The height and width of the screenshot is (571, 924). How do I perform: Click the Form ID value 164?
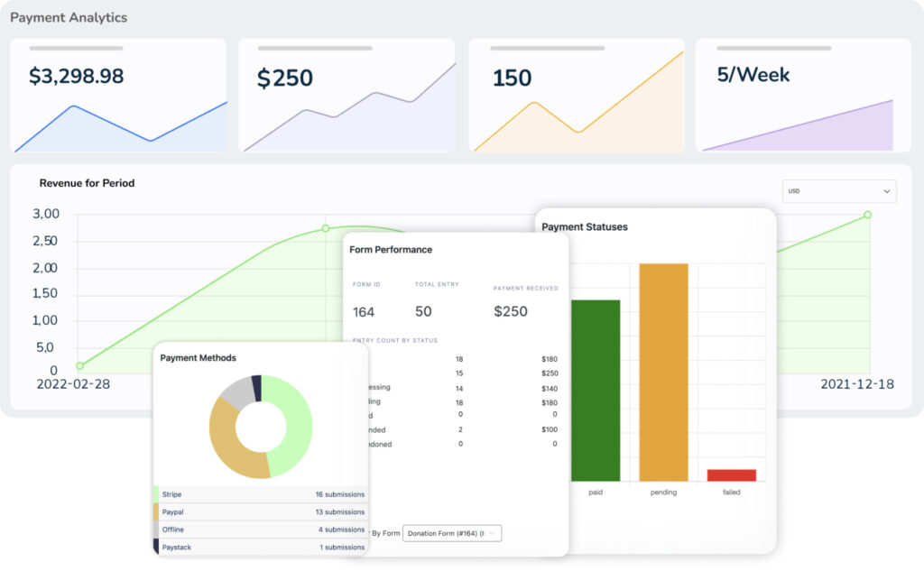tap(364, 312)
